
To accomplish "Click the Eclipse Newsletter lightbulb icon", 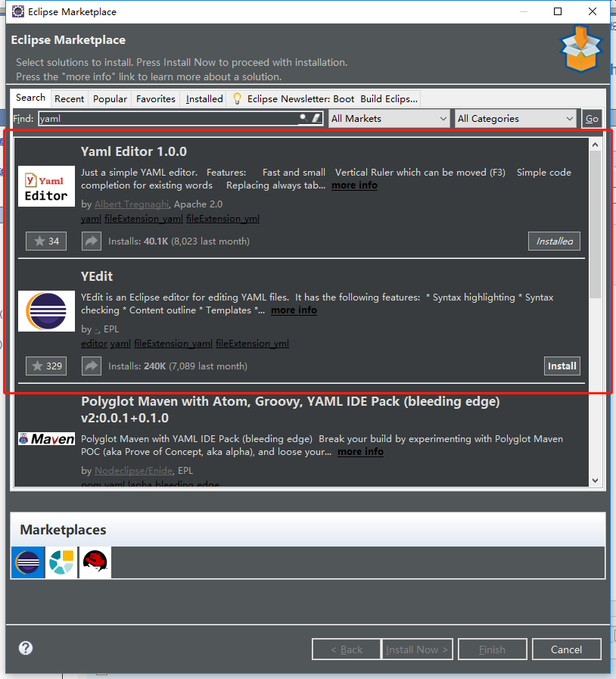I will point(237,98).
